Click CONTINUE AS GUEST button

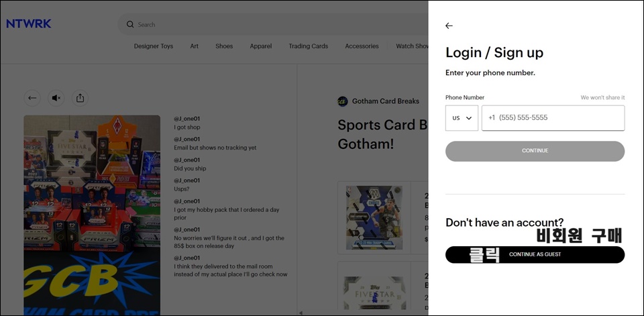(x=535, y=254)
